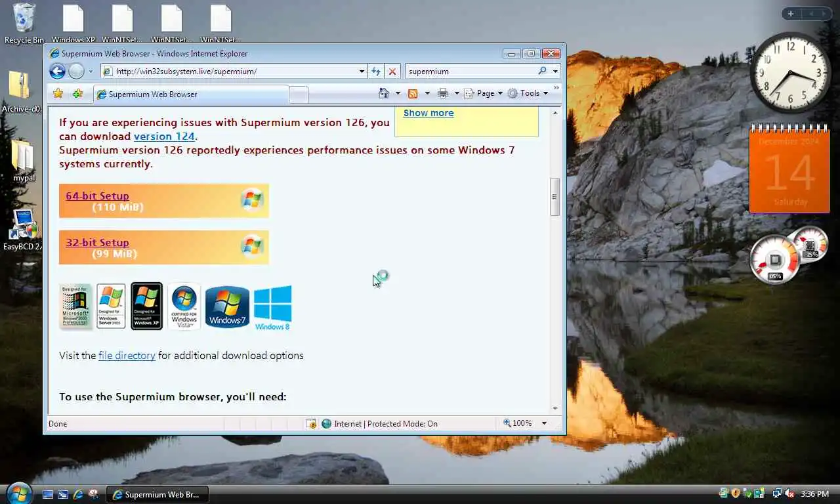Click the Print icon

(443, 93)
